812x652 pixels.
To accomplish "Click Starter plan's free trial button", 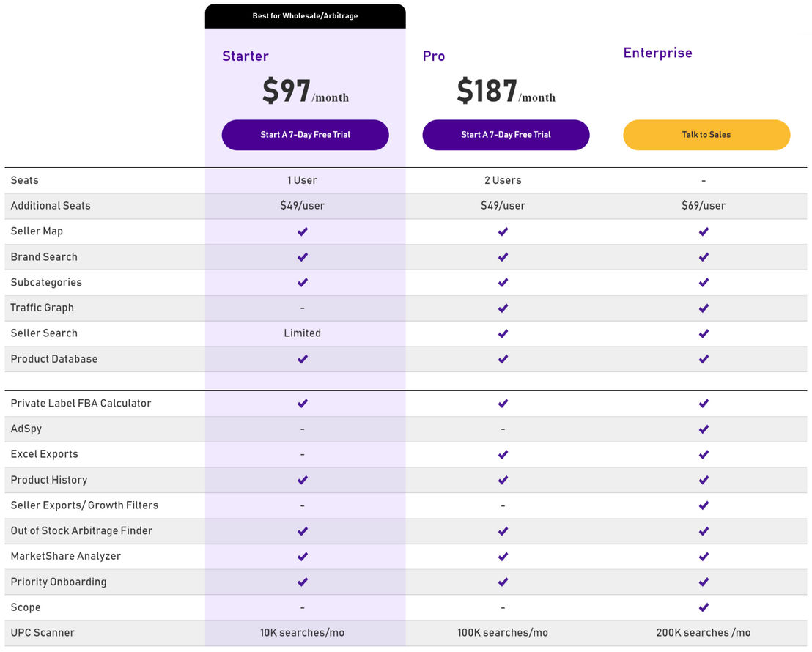I will [x=305, y=135].
